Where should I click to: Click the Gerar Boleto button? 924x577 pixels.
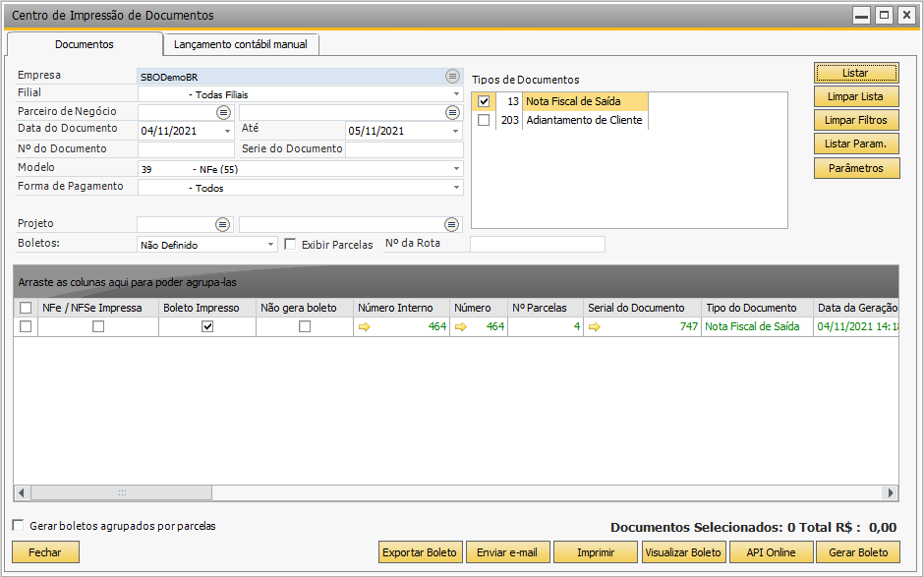(858, 552)
